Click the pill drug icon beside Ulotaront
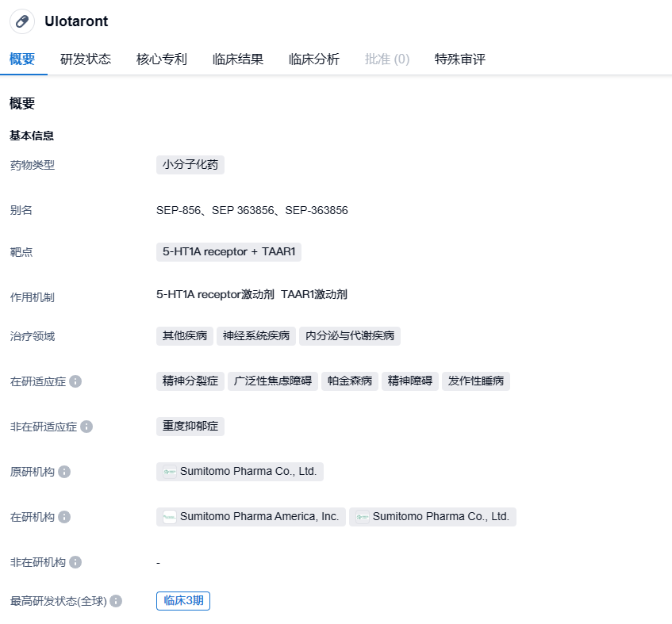This screenshot has height=624, width=672. 22,21
